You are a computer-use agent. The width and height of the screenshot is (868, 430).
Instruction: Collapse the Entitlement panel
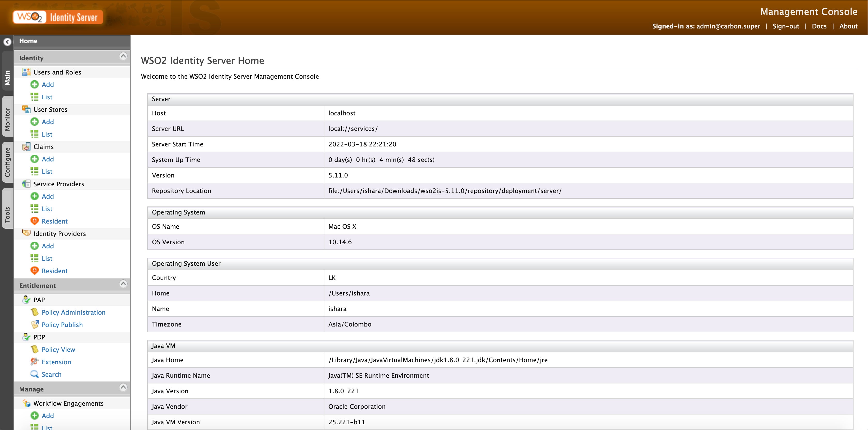(123, 284)
